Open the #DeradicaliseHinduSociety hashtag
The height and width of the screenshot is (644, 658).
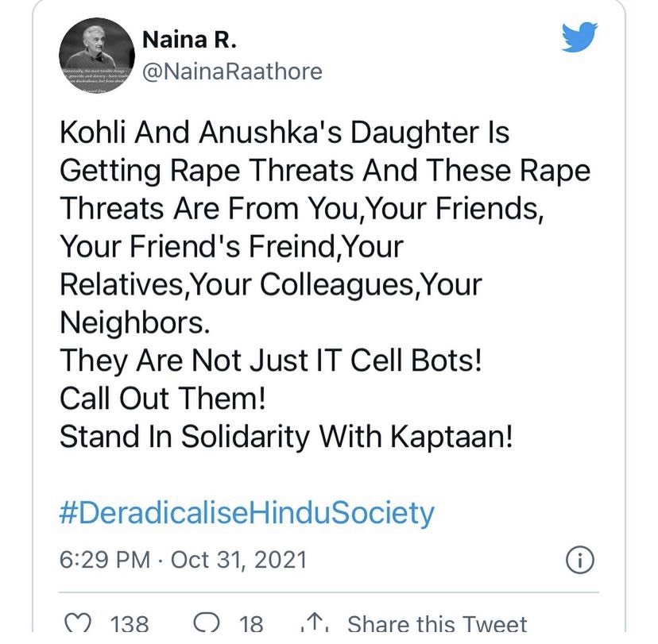point(247,513)
